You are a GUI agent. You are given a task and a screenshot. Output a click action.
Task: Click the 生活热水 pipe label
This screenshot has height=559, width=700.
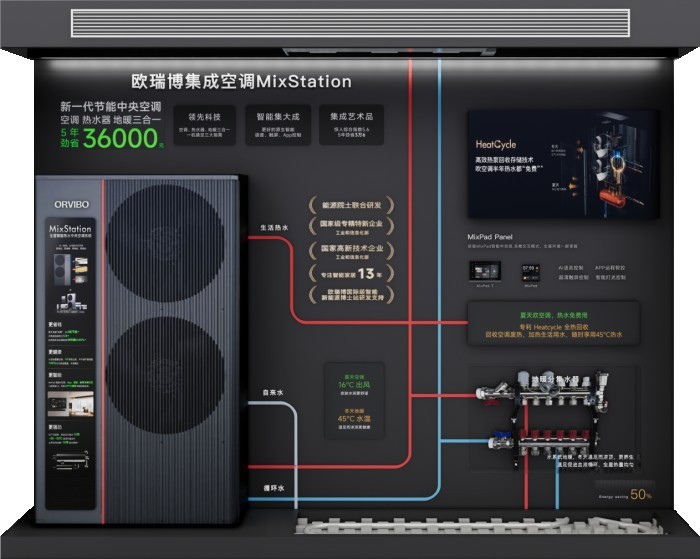(273, 227)
